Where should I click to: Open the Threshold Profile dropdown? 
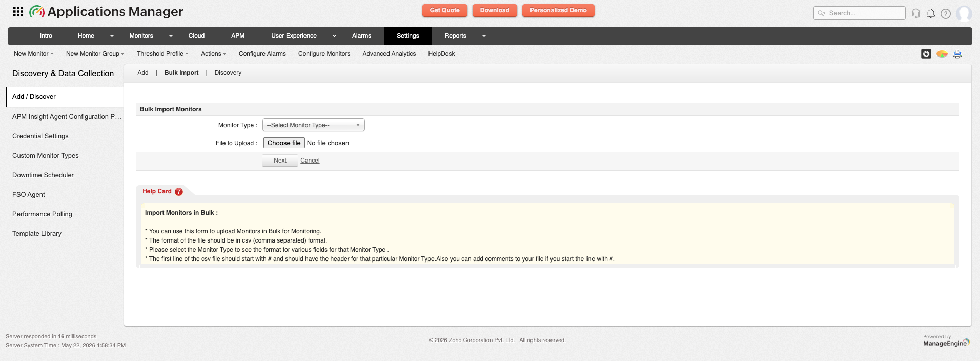[x=163, y=54]
